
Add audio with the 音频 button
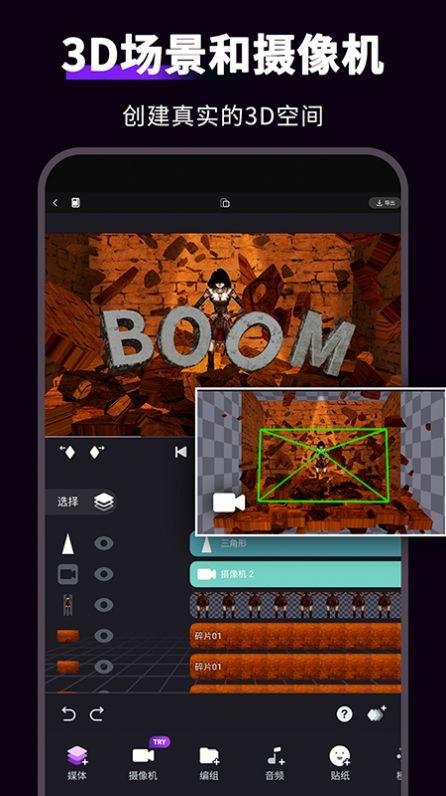click(x=275, y=762)
